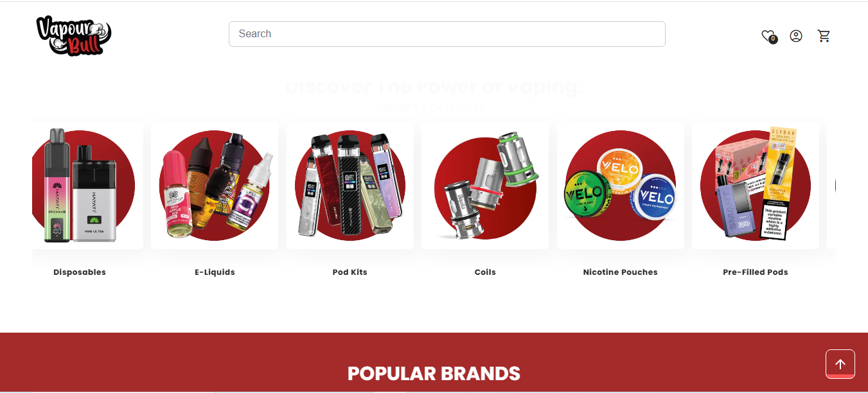
Task: Click the Nicotine Pouches text label
Action: [x=621, y=272]
